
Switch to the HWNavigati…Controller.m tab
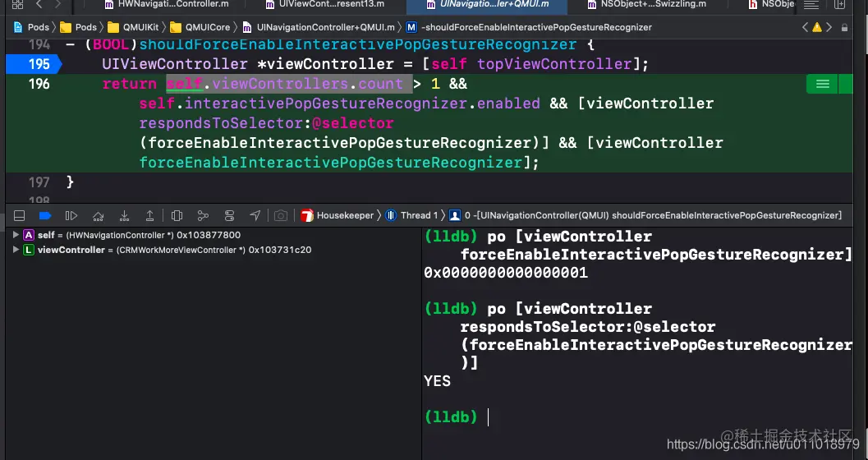coord(166,4)
